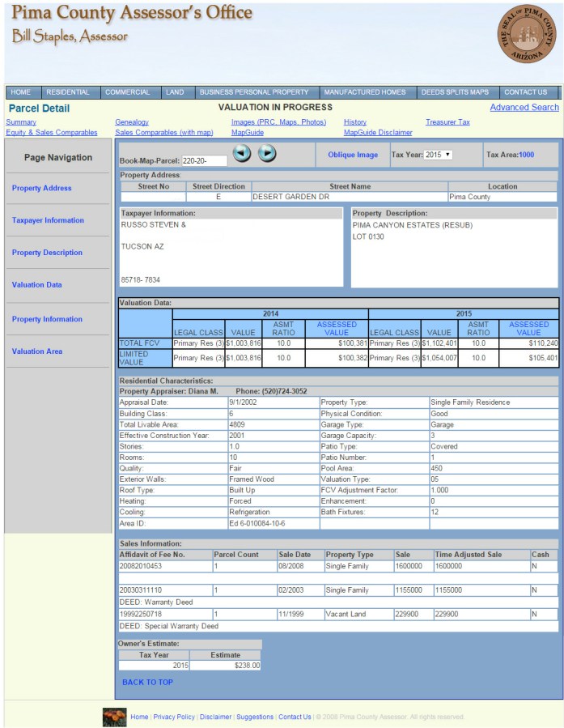Click the flower icon in the footer
The image size is (564, 728).
point(114,717)
